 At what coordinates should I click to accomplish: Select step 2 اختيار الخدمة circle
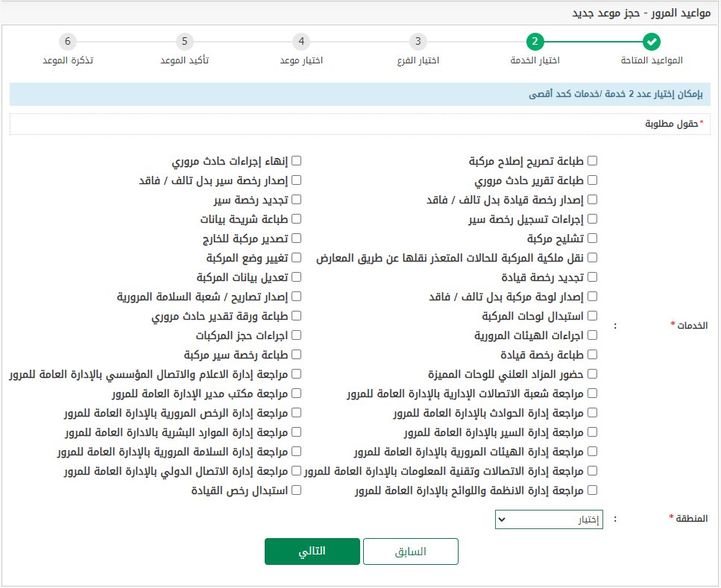click(x=535, y=42)
